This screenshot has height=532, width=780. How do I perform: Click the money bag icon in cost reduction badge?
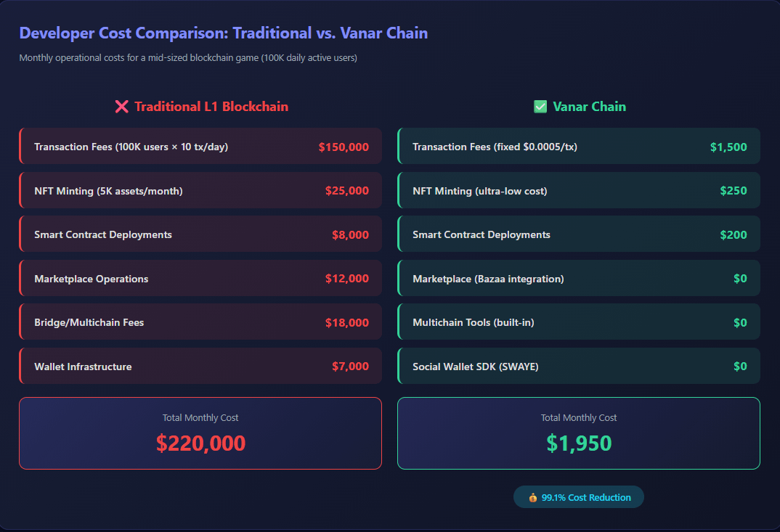click(x=533, y=498)
